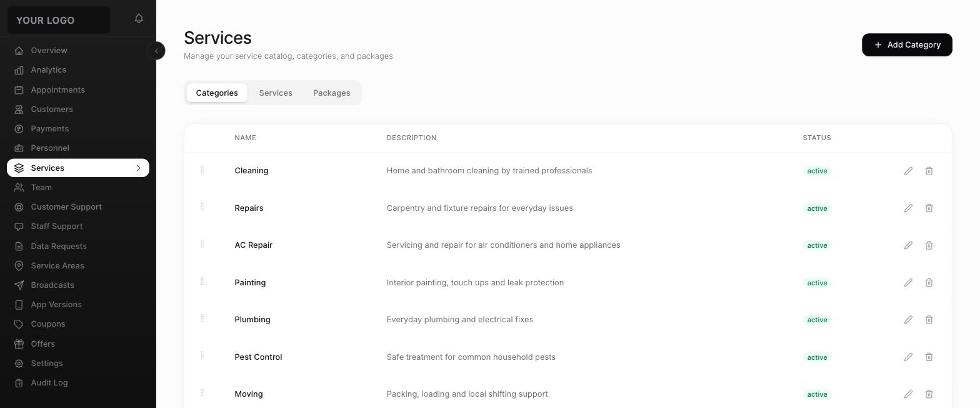Screen dimensions: 980x408
Task: Select the Categories tab
Action: pyautogui.click(x=217, y=93)
